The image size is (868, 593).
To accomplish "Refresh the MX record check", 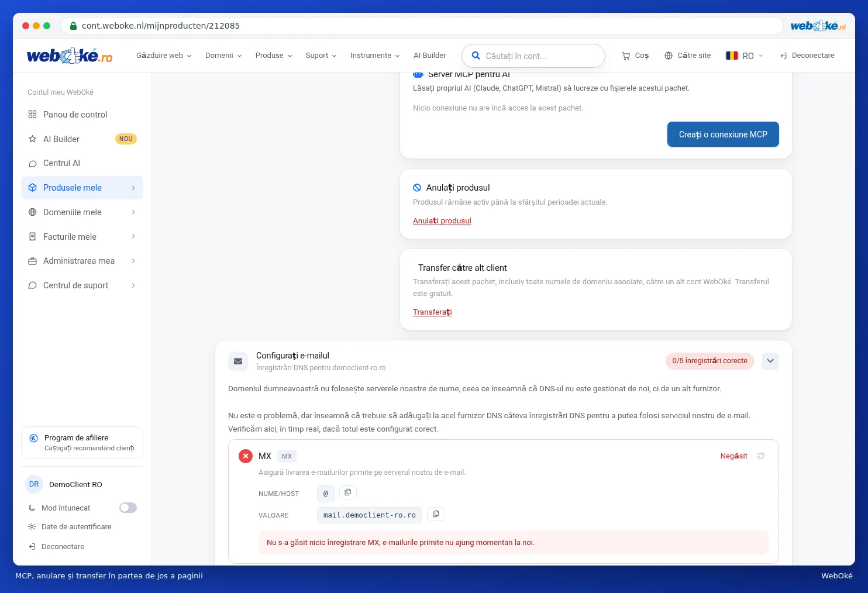I will point(761,456).
